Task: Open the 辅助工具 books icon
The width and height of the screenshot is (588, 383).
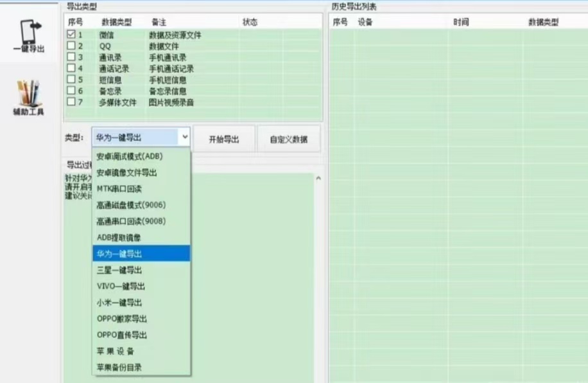Action: [x=28, y=94]
